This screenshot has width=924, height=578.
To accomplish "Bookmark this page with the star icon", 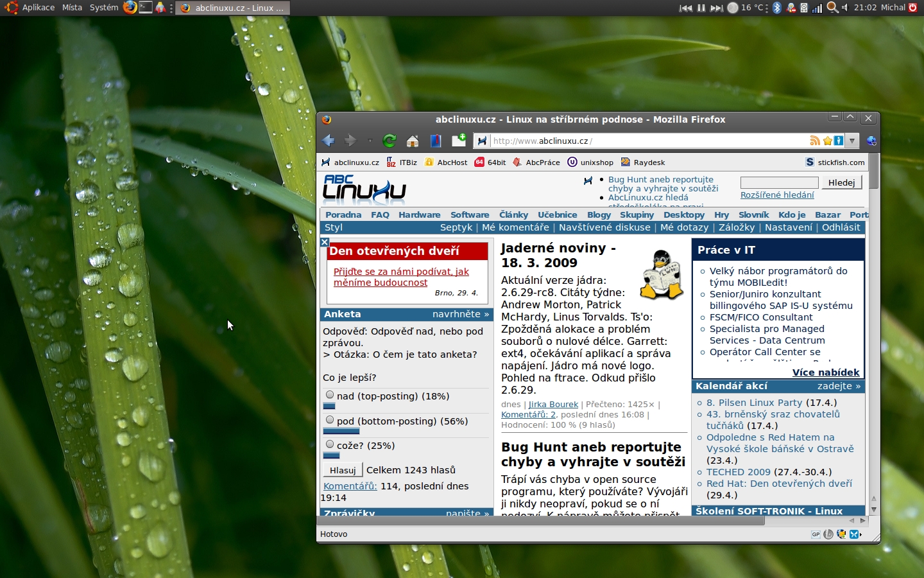I will coord(828,141).
